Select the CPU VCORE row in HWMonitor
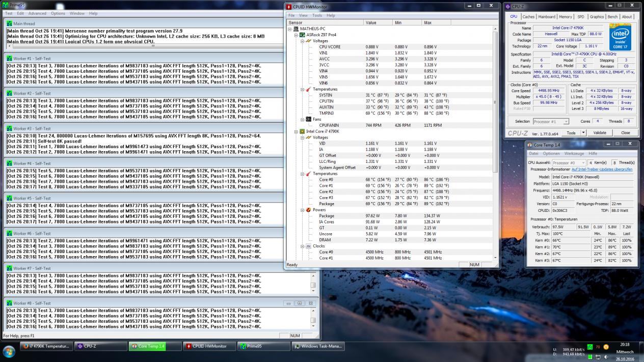The height and width of the screenshot is (362, 644). tap(390, 47)
